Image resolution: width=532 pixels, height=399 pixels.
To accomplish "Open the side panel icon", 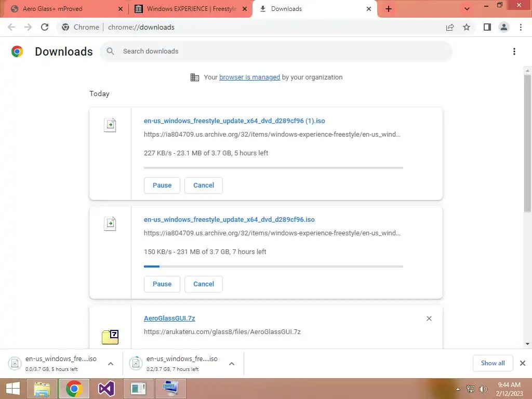I will click(487, 27).
